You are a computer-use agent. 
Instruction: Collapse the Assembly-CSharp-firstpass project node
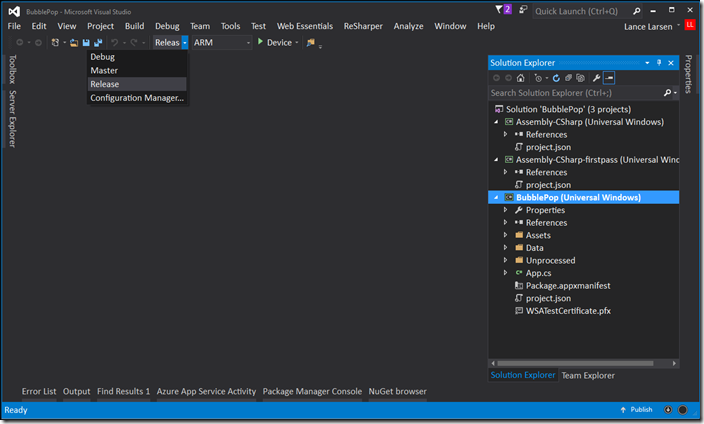coord(496,159)
